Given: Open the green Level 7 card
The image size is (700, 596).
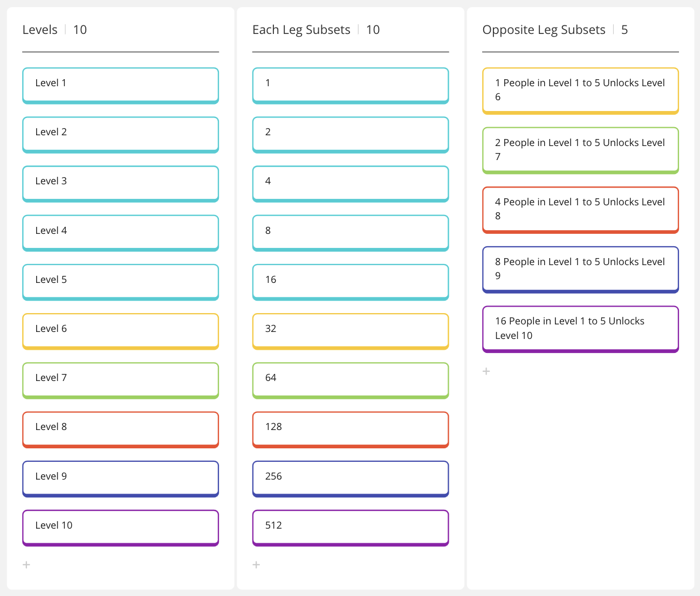Looking at the screenshot, I should pos(121,380).
